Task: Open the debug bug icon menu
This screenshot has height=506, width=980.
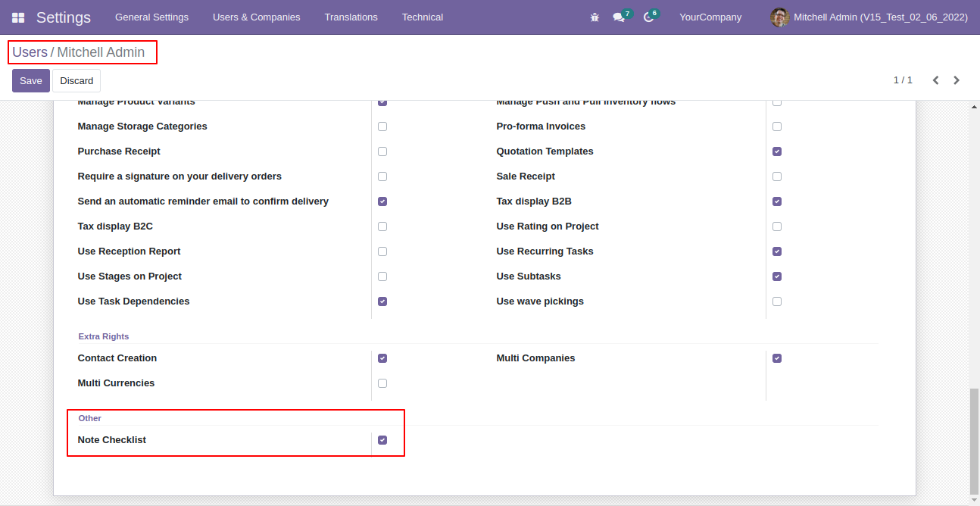Action: 595,17
